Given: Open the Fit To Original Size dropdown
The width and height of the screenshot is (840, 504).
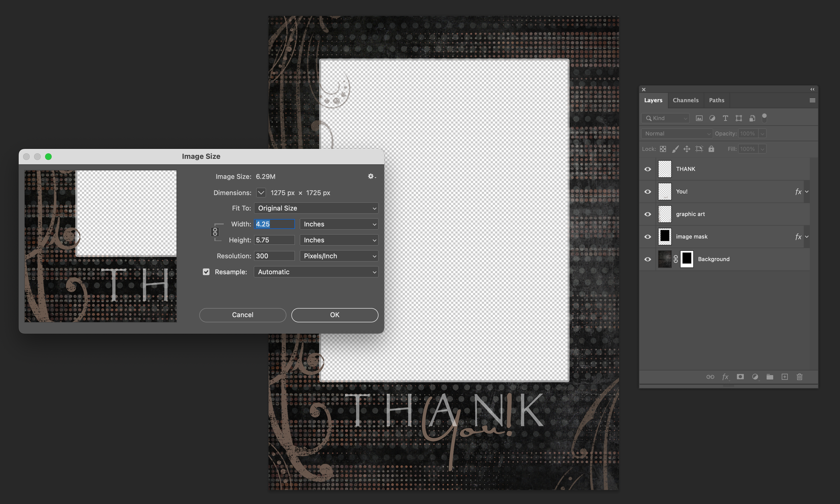Looking at the screenshot, I should point(316,208).
